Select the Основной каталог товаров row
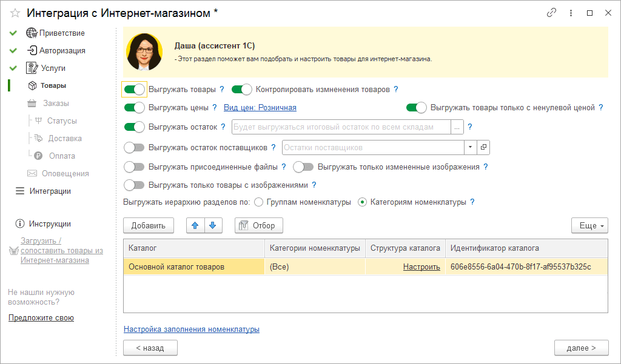 193,267
